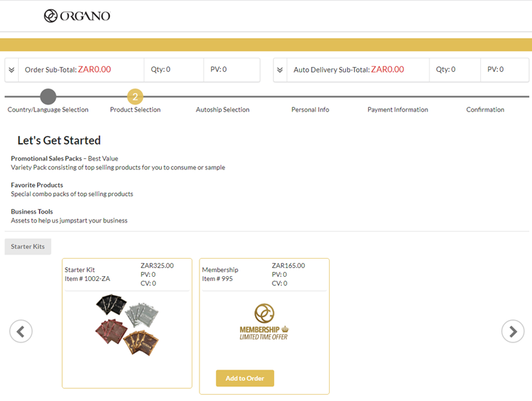Click PV: 0 in the Auto Delivery bar
The height and width of the screenshot is (401, 532).
point(495,70)
